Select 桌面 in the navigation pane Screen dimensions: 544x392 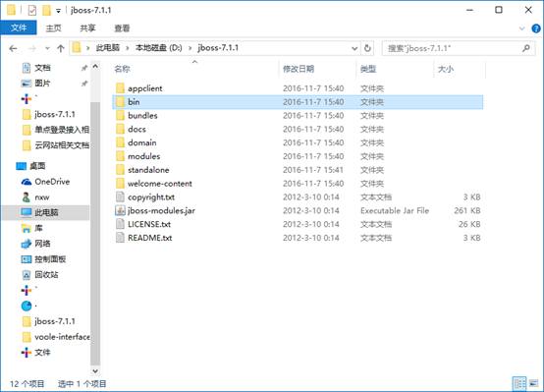(x=37, y=166)
